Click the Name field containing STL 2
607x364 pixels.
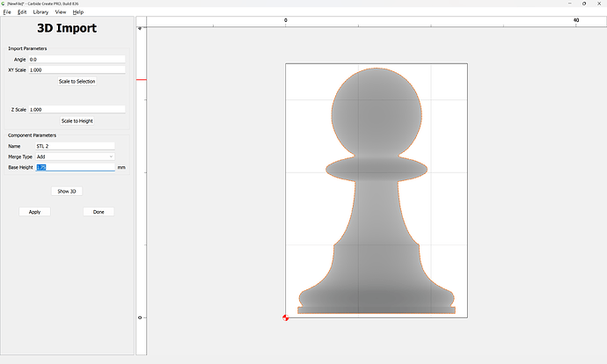[x=76, y=146]
